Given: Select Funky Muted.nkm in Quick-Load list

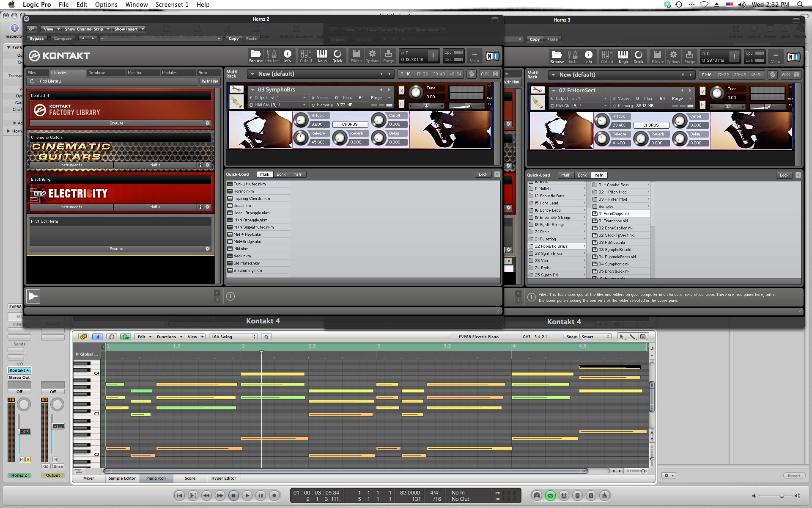Looking at the screenshot, I should tap(258, 184).
